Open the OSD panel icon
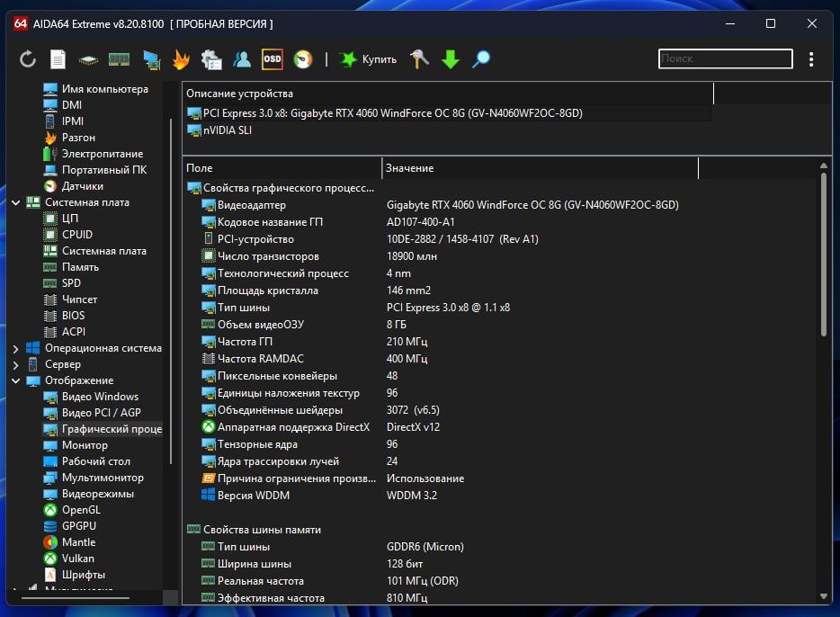Image resolution: width=840 pixels, height=617 pixels. pyautogui.click(x=273, y=59)
